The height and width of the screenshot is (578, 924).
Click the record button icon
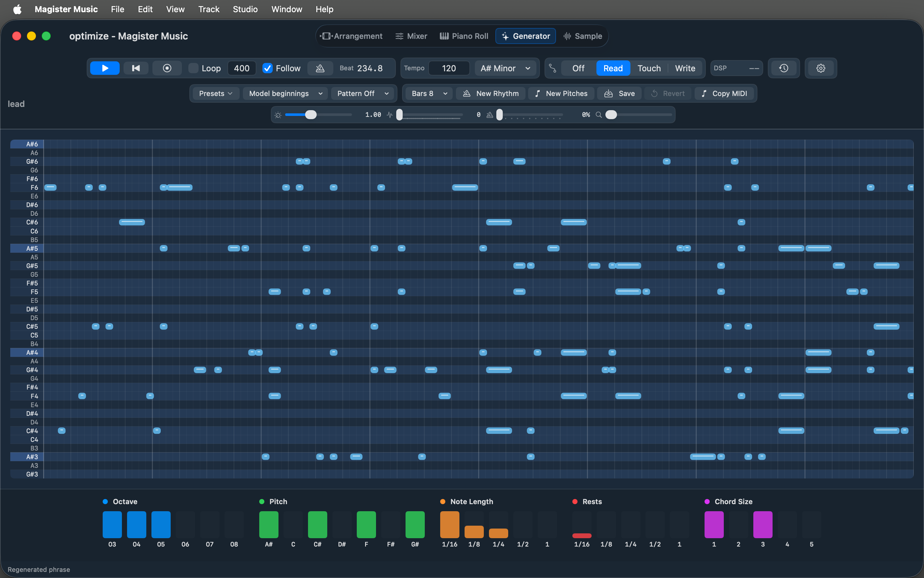tap(167, 68)
